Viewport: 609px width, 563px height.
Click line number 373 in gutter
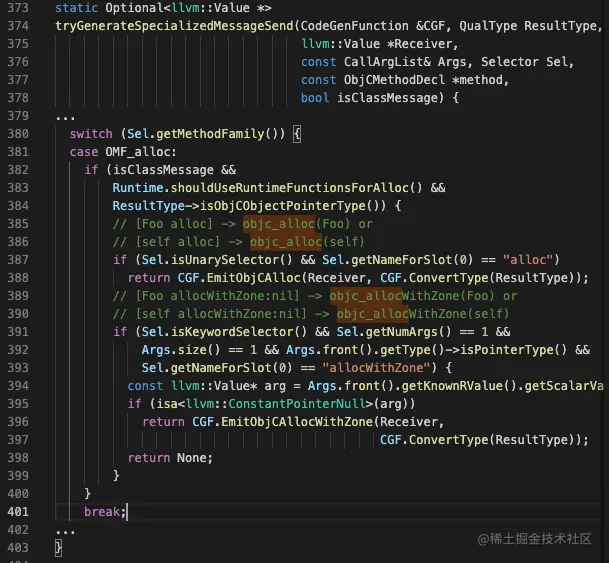[18, 8]
